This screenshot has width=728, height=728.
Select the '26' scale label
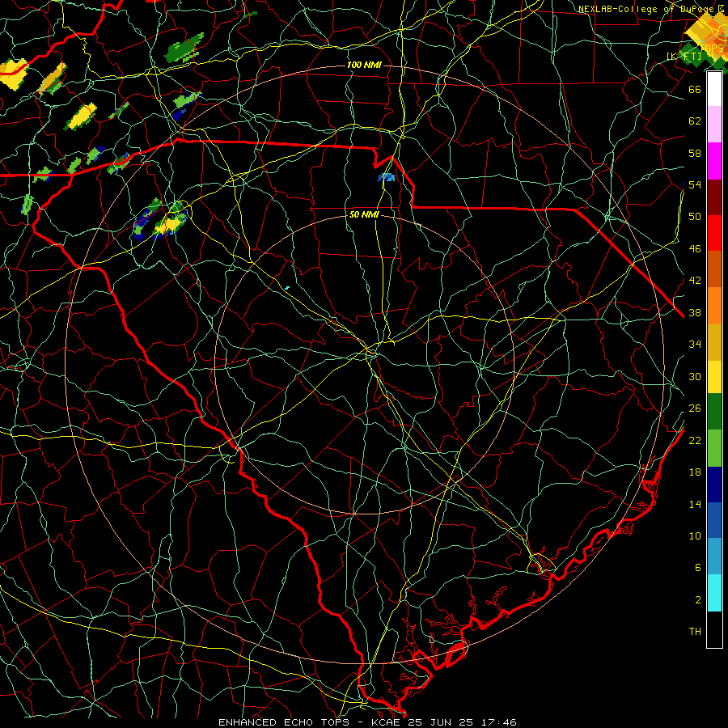click(695, 408)
